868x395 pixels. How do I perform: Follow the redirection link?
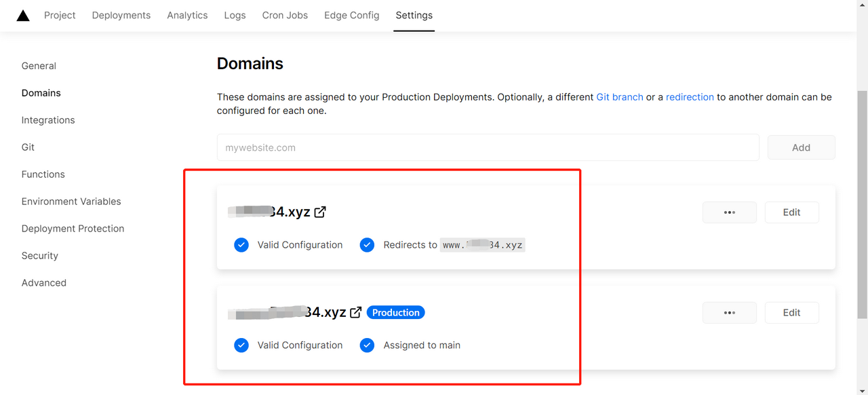point(690,97)
